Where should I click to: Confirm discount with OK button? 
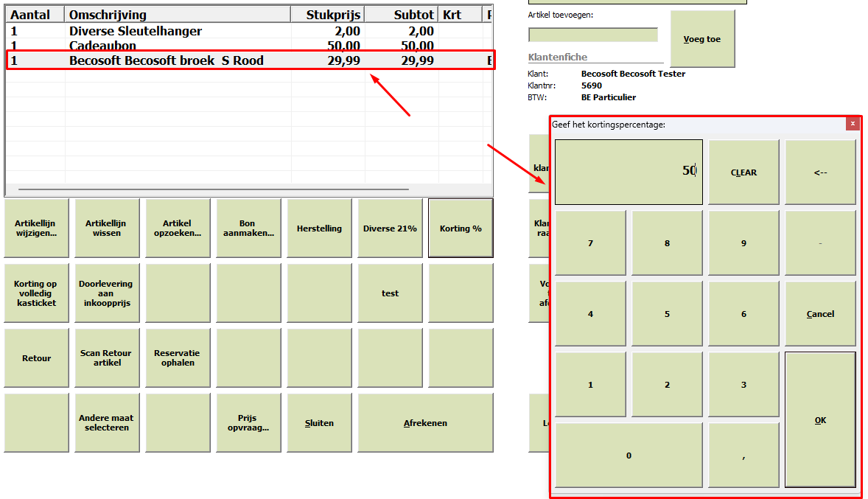[820, 420]
